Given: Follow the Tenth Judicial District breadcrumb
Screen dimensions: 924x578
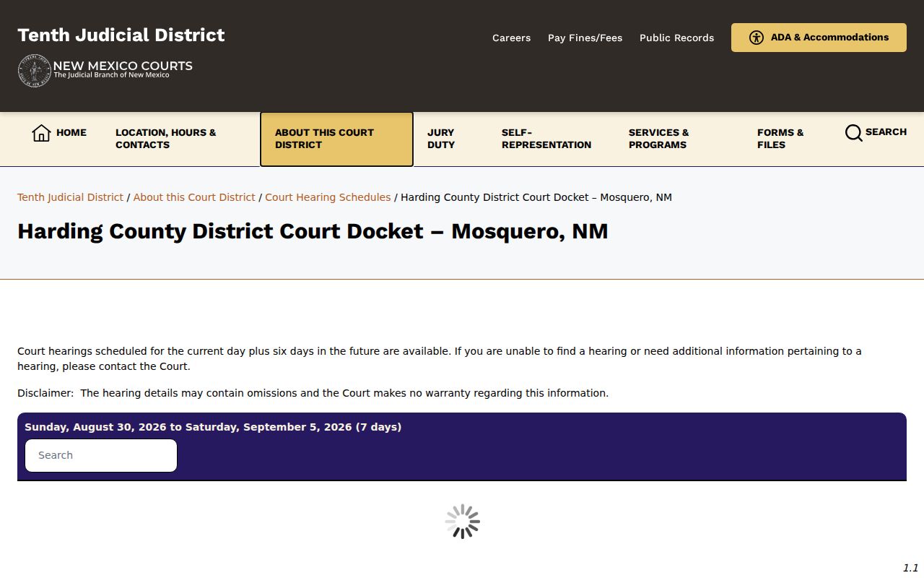Looking at the screenshot, I should [70, 197].
